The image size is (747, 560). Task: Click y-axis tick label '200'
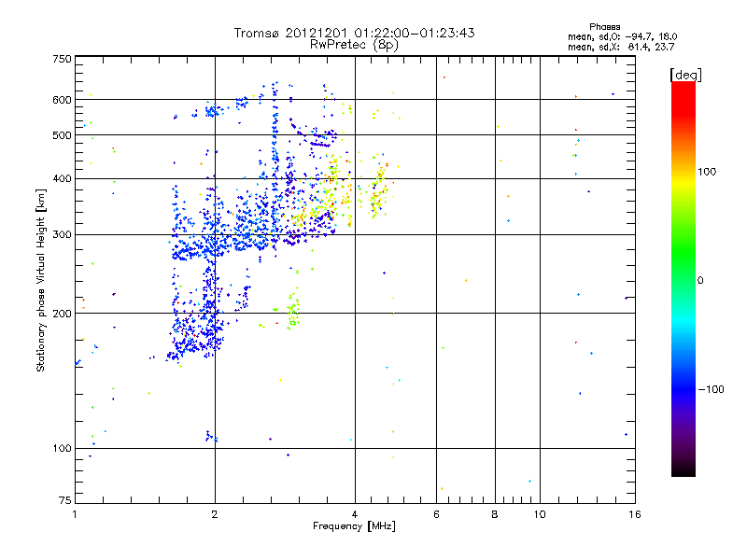click(62, 314)
